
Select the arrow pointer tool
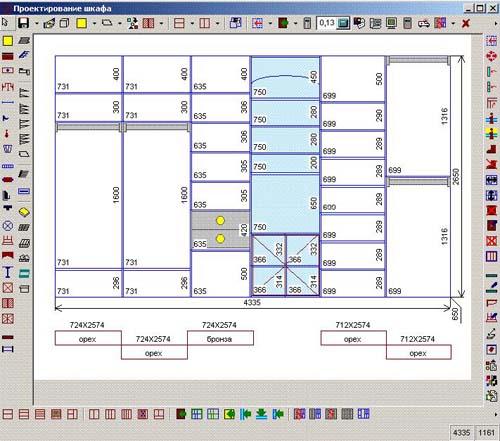point(5,23)
